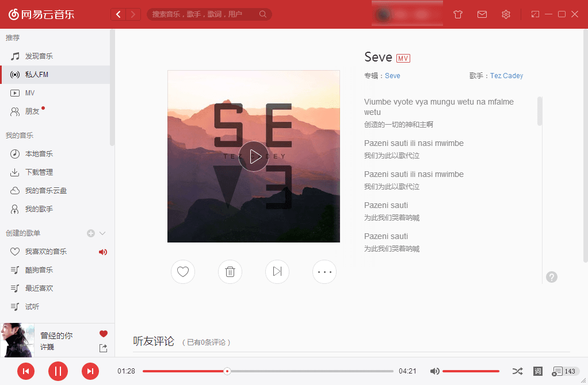
Task: Collapse the 创建的歌单 list chevron
Action: tap(102, 233)
